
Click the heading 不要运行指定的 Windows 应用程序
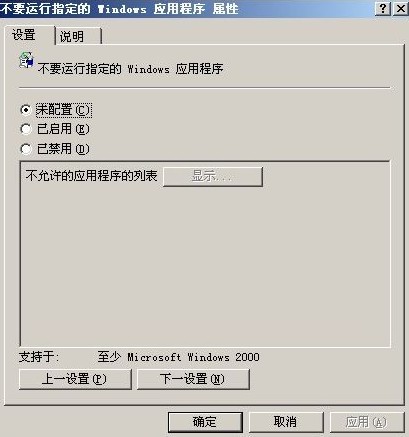click(x=130, y=69)
